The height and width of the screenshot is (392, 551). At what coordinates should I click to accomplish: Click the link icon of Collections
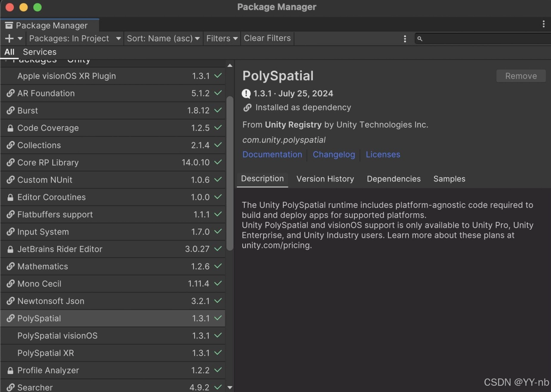[x=10, y=145]
